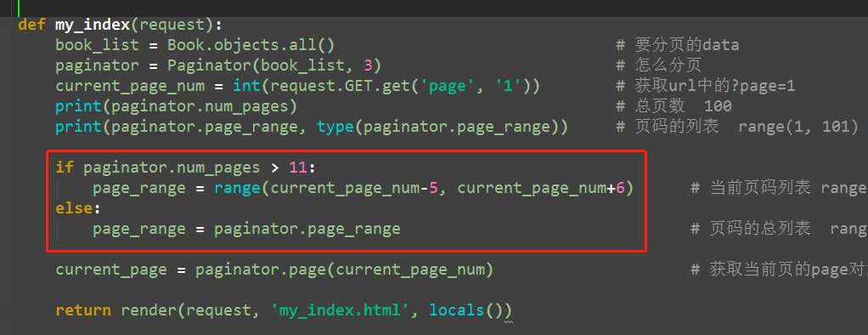
Task: Click the comment 总页数 100
Action: pyautogui.click(x=674, y=106)
